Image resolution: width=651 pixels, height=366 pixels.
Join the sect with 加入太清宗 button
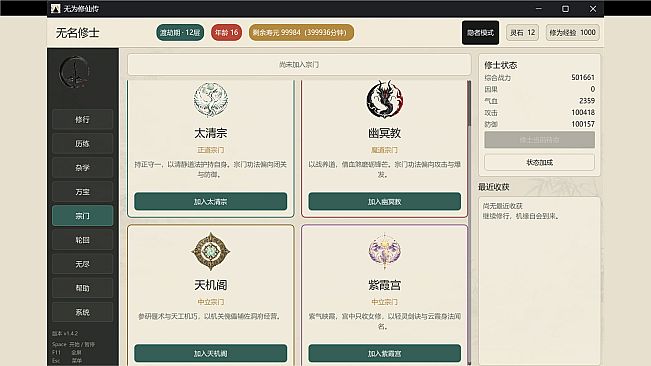click(210, 202)
